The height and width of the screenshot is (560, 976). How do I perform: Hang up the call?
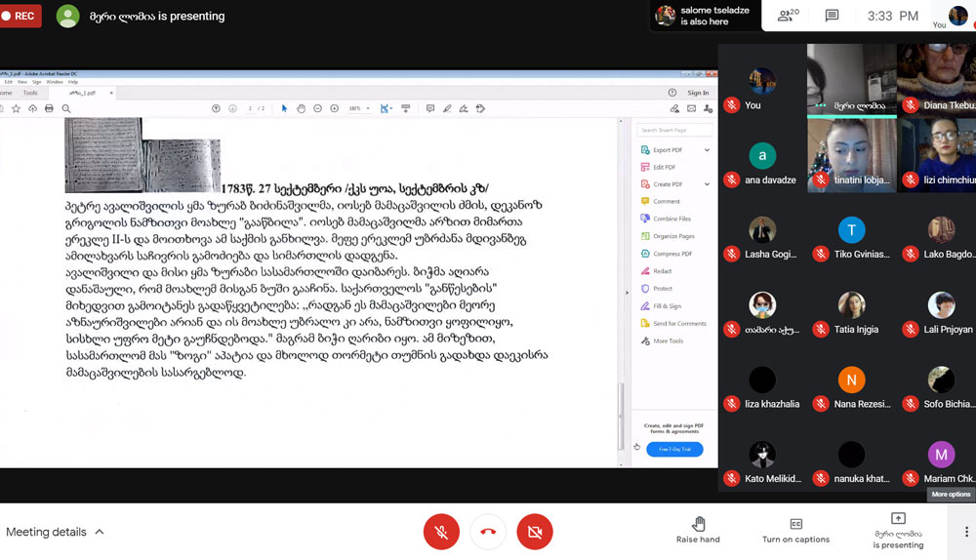pos(488,532)
